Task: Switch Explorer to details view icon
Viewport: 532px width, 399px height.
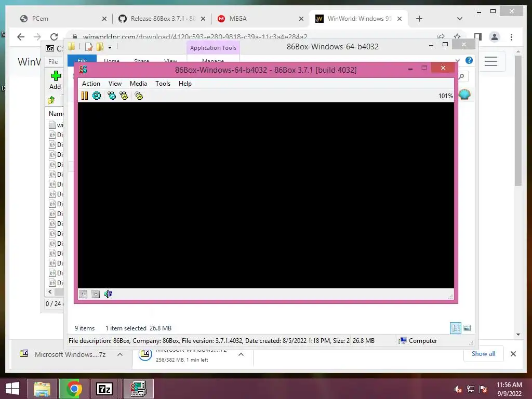Action: click(x=456, y=328)
